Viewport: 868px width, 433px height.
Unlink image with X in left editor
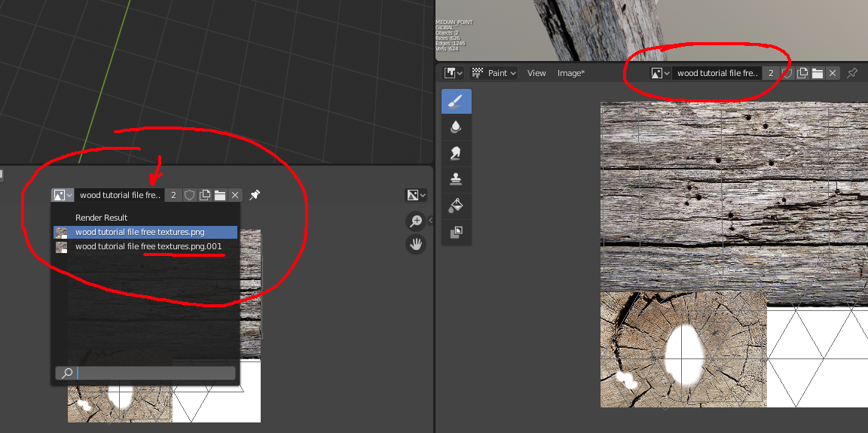pos(235,194)
